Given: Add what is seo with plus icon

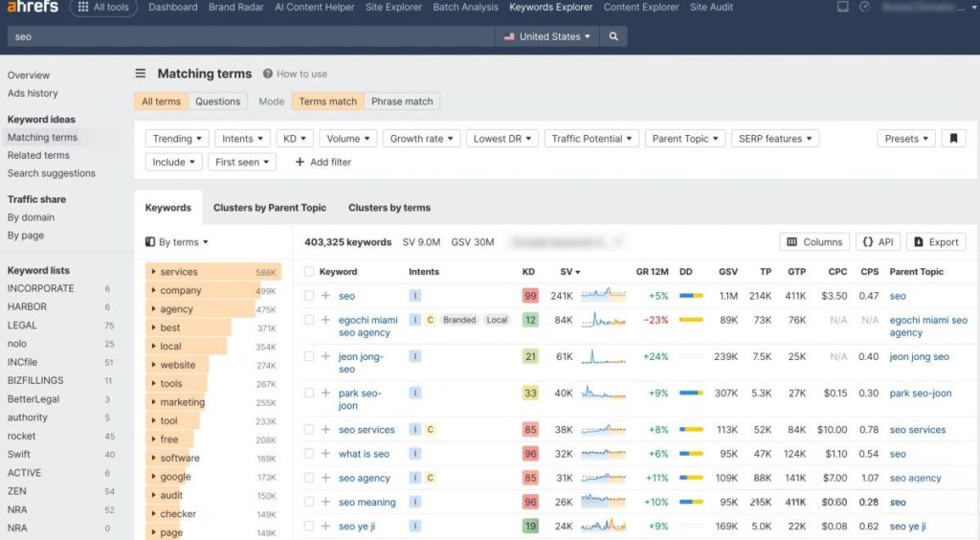Looking at the screenshot, I should click(325, 454).
